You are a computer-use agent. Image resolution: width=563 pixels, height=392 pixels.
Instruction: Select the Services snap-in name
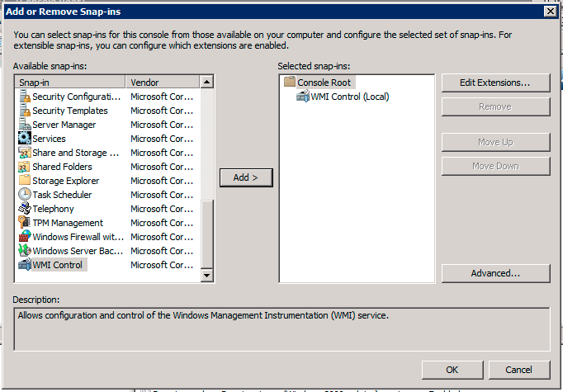49,139
